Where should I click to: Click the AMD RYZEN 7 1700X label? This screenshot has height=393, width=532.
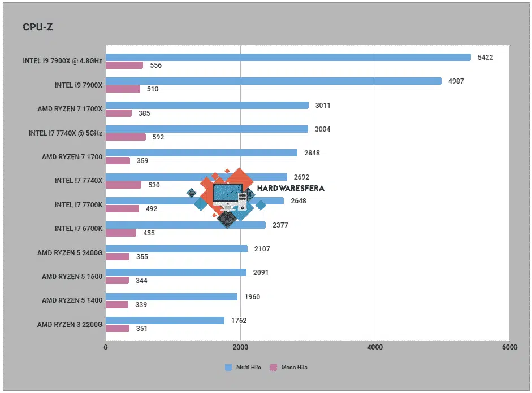click(x=70, y=109)
